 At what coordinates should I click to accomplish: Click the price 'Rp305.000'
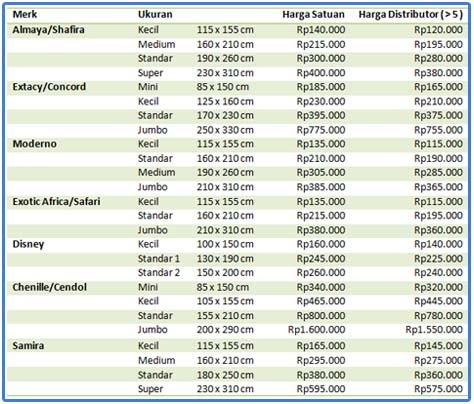[321, 173]
